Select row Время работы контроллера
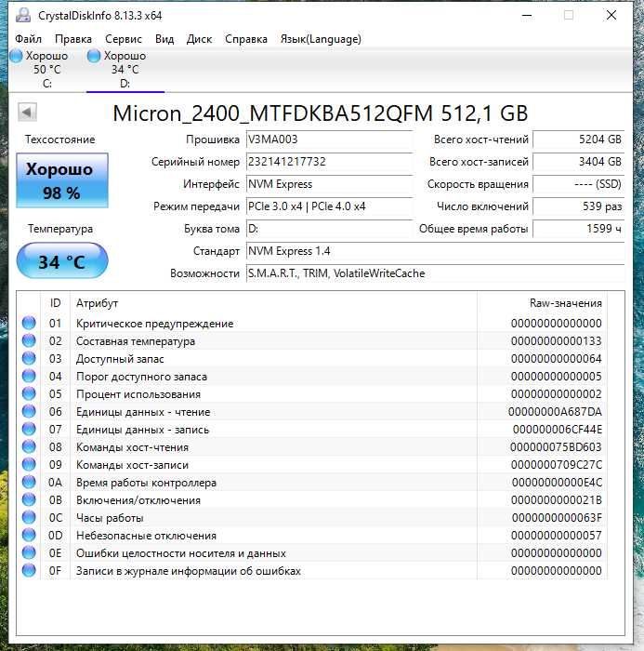This screenshot has width=644, height=651. coord(312,482)
